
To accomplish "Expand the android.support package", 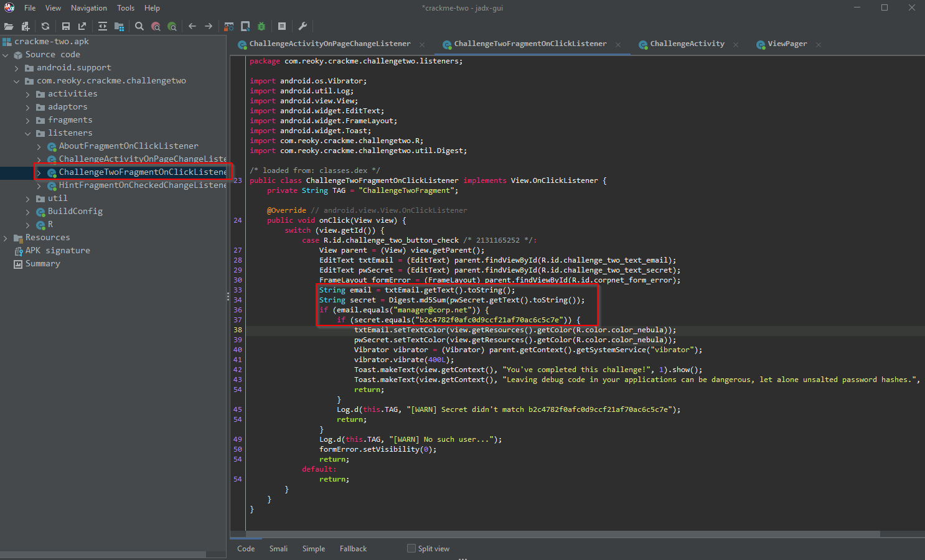I will [x=17, y=68].
